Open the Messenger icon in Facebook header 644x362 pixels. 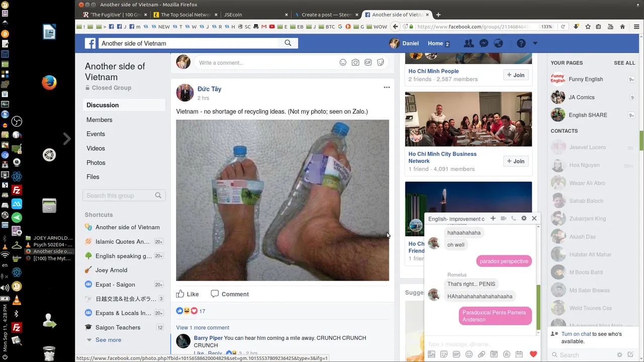[x=484, y=43]
